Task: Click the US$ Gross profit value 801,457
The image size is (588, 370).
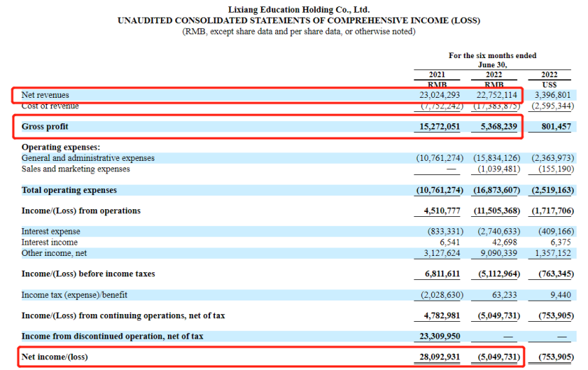Action: pos(555,126)
